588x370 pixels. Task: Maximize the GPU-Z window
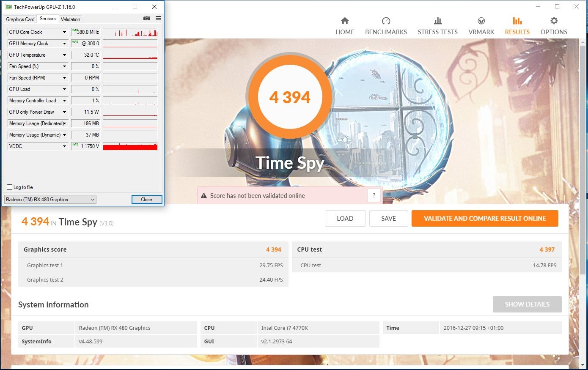[135, 7]
